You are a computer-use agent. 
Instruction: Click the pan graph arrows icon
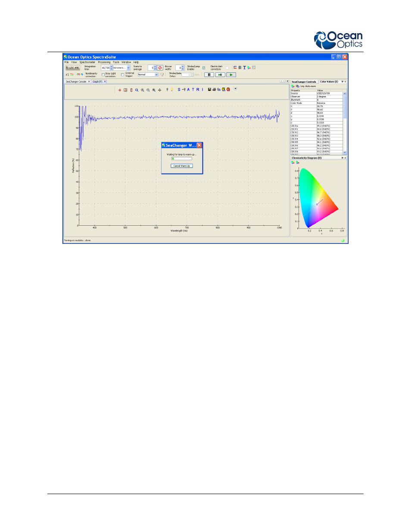click(159, 90)
